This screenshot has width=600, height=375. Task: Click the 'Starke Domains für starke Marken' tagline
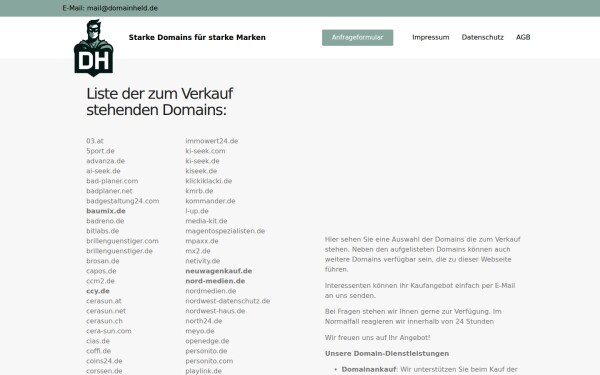(197, 38)
